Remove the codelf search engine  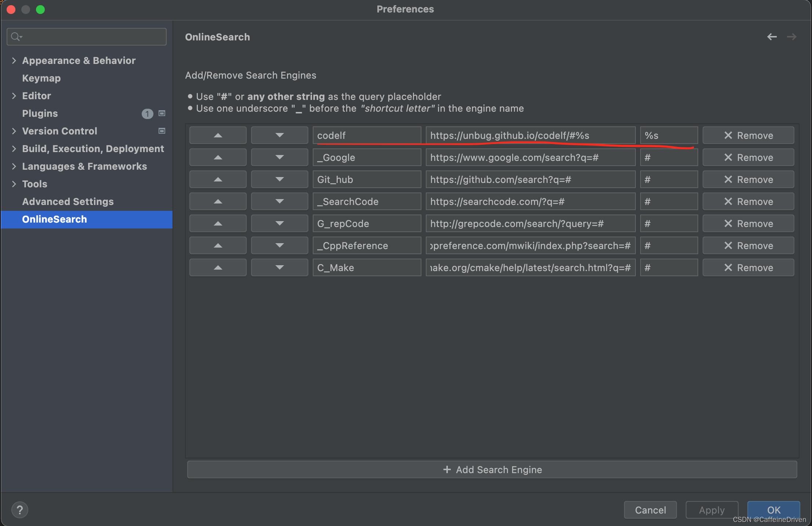[x=748, y=135]
